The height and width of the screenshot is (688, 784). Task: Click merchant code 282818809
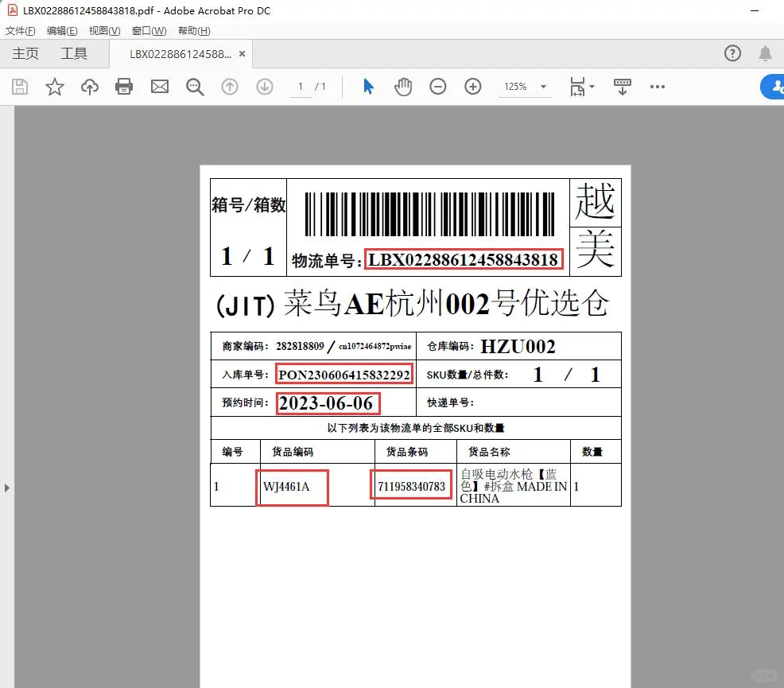(300, 346)
